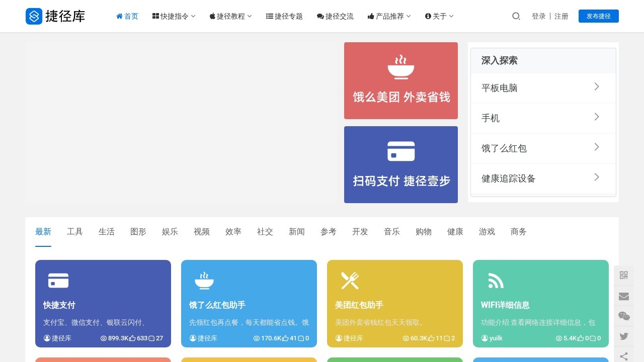644x362 pixels.
Task: Go to 首页 in navigation
Action: coord(127,16)
